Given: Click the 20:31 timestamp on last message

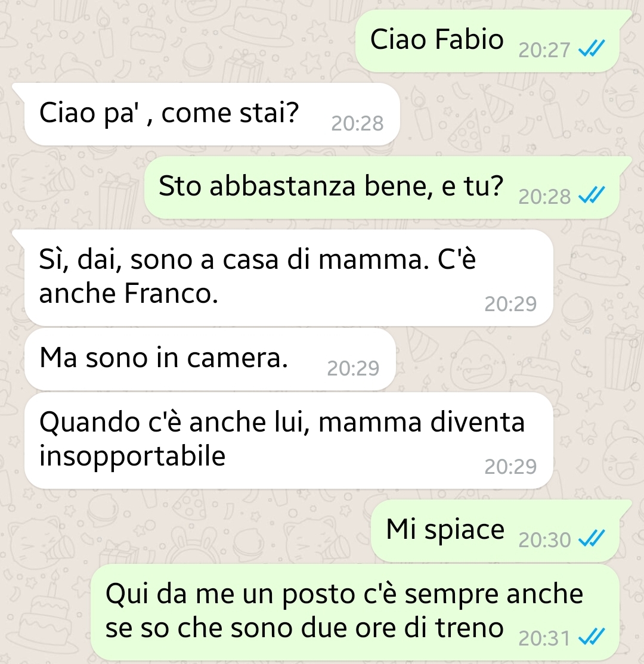Looking at the screenshot, I should pyautogui.click(x=544, y=638).
